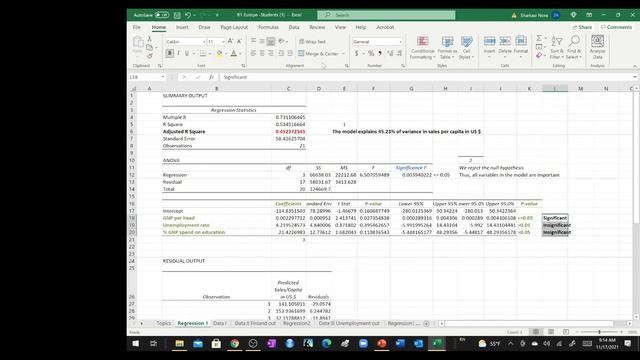Switch to the Review ribbon tab

317,27
